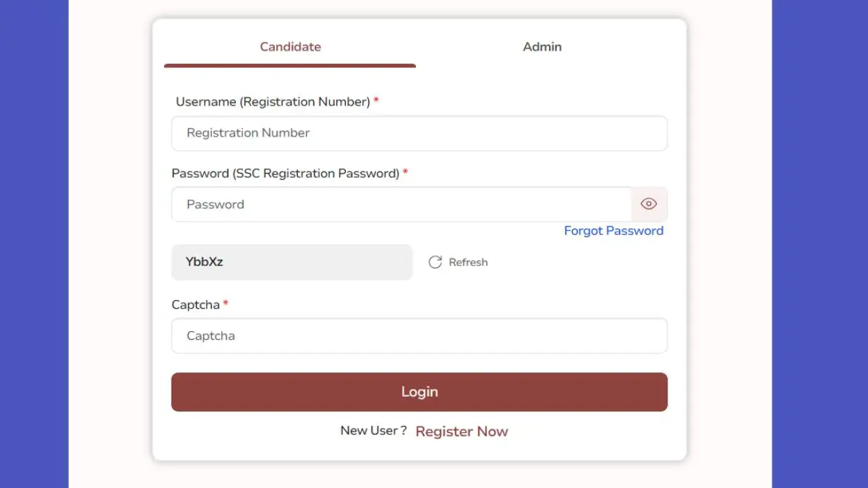This screenshot has height=488, width=868.
Task: Open the Forgot Password link
Action: 613,231
